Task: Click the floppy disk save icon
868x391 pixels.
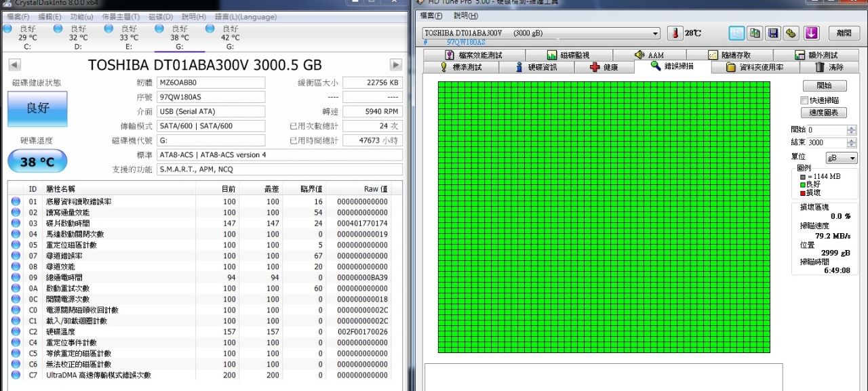Action: pos(772,33)
